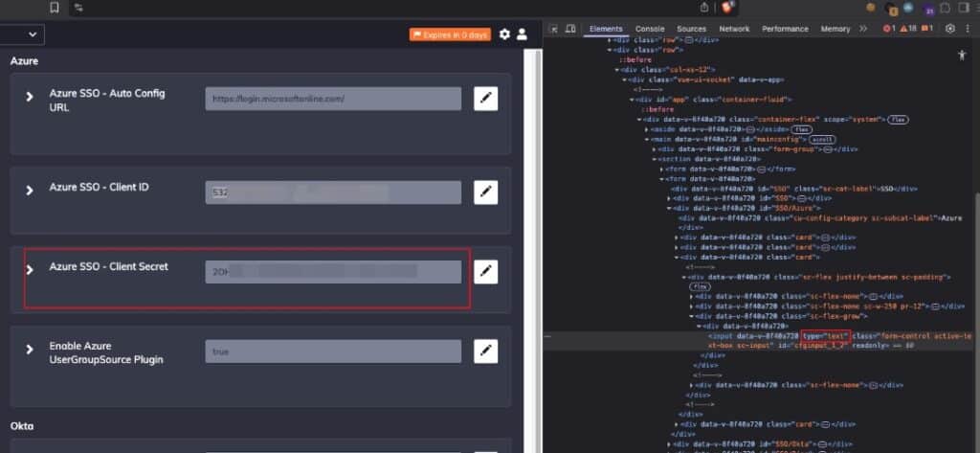Viewport: 980px width, 453px height.
Task: Click edit icon for Enable Azure UserGroupSource Plugin
Action: (x=485, y=351)
